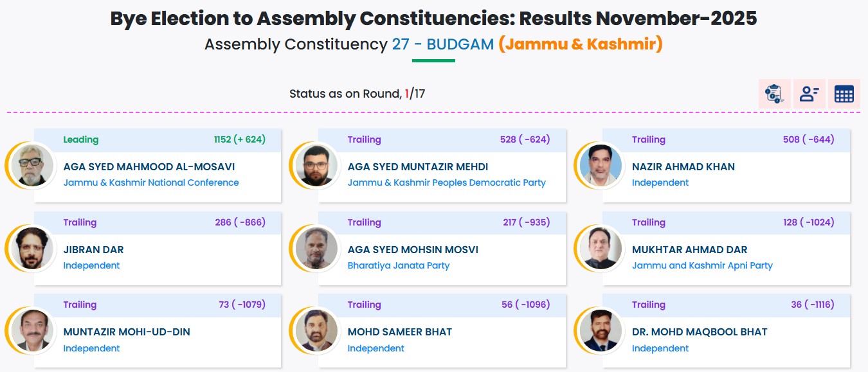Viewport: 868px width, 372px height.
Task: Click the Jammu & Kashmir state label
Action: tap(580, 44)
